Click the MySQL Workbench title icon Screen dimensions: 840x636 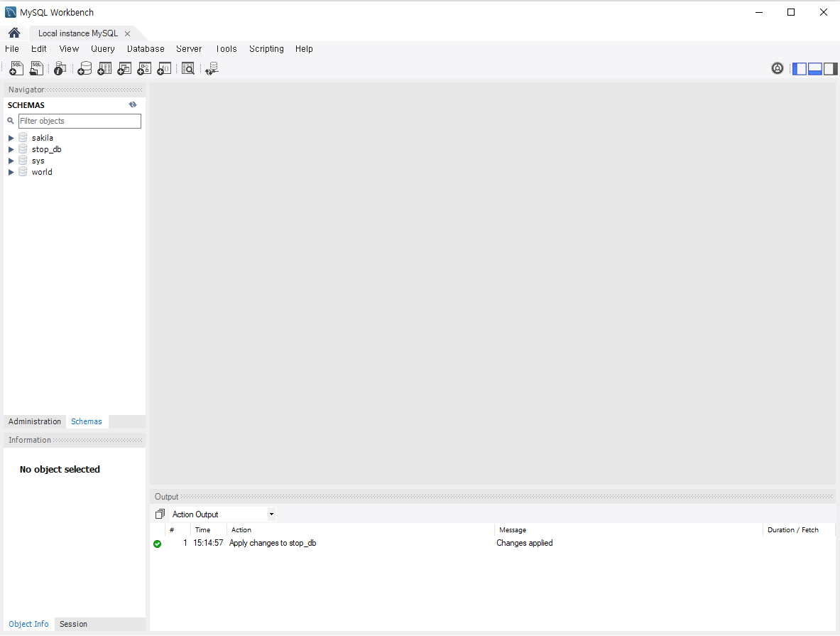click(10, 12)
